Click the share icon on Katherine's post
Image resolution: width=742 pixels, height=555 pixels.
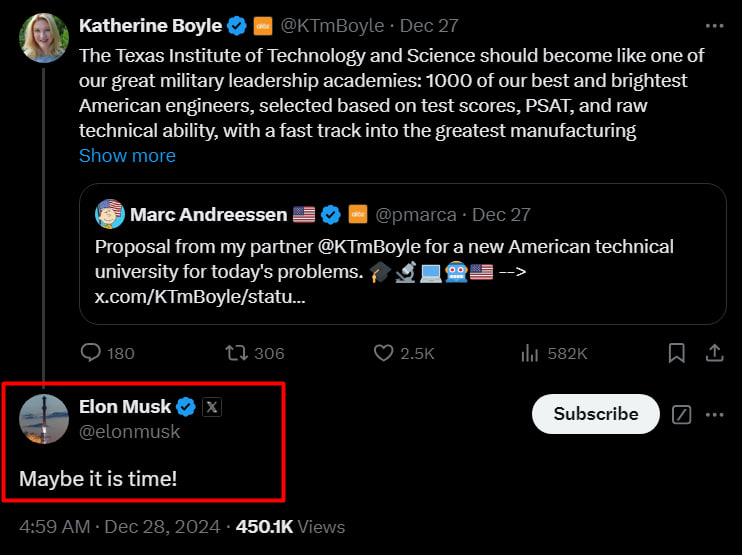(715, 352)
